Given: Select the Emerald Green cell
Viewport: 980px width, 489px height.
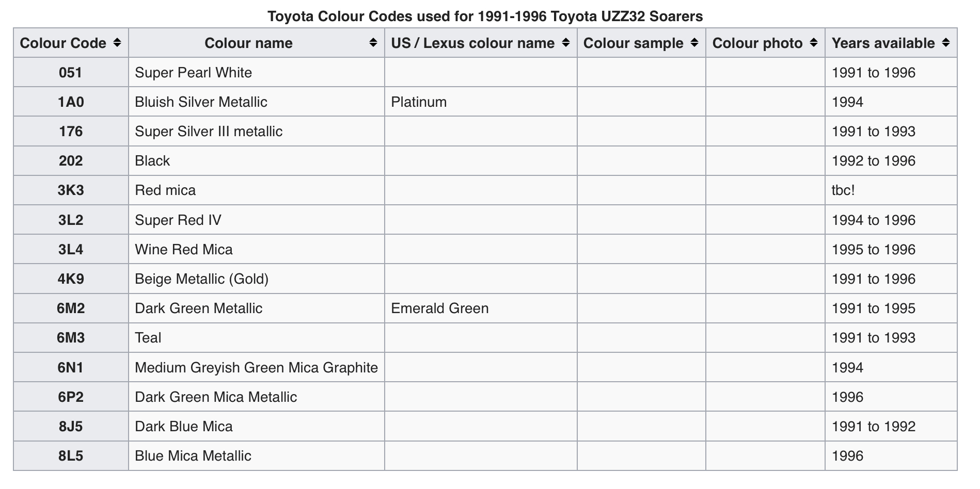Looking at the screenshot, I should tap(481, 308).
